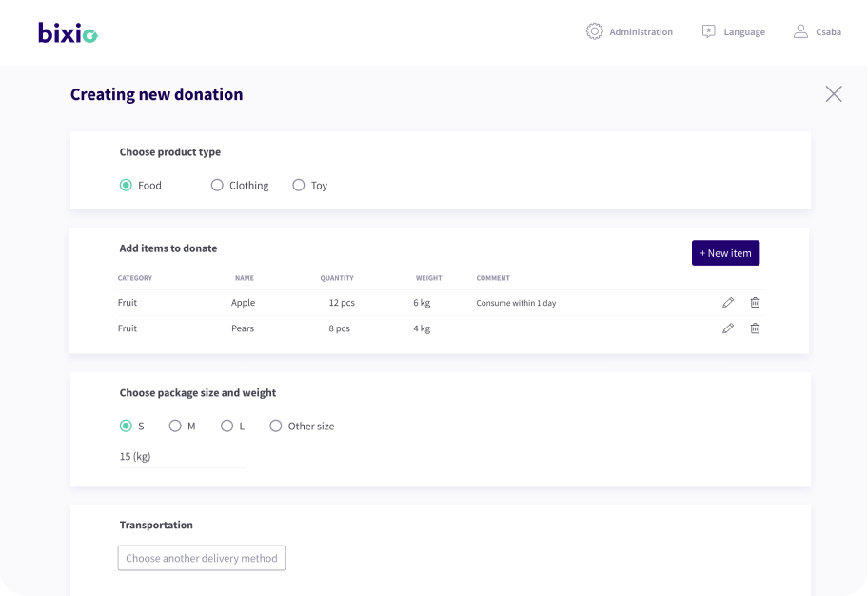Click the 8 pcs quantity cell
Image resolution: width=868 pixels, height=596 pixels.
click(x=340, y=328)
